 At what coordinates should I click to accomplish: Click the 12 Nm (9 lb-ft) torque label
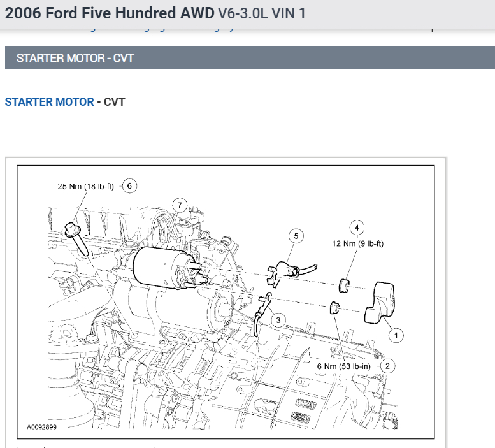click(357, 243)
